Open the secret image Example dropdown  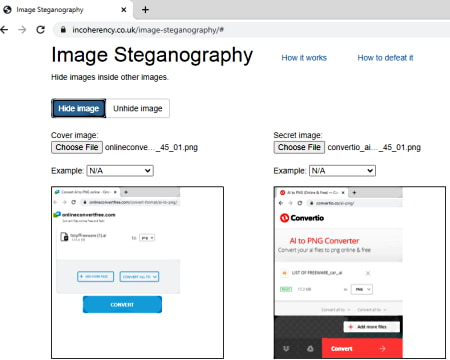click(x=342, y=171)
